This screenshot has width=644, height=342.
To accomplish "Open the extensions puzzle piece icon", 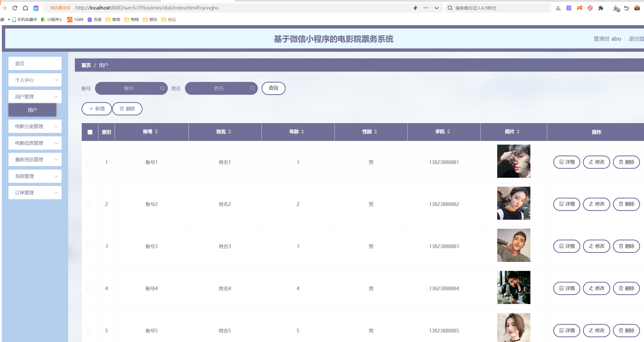I will click(x=601, y=8).
